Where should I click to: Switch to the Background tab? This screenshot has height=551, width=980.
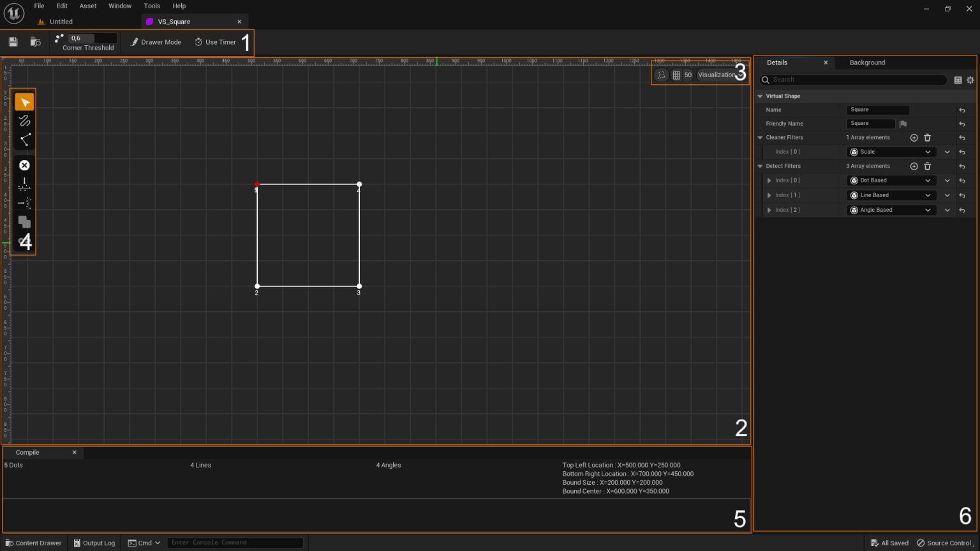pos(867,62)
